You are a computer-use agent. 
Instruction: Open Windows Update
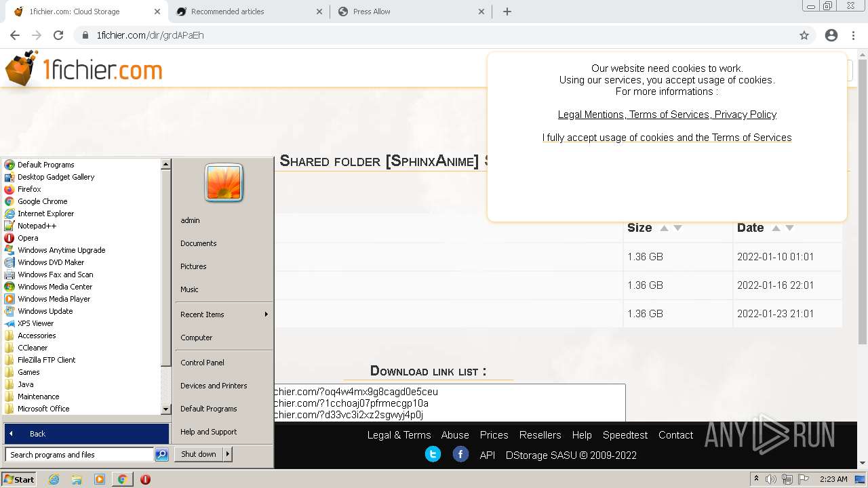(x=45, y=311)
